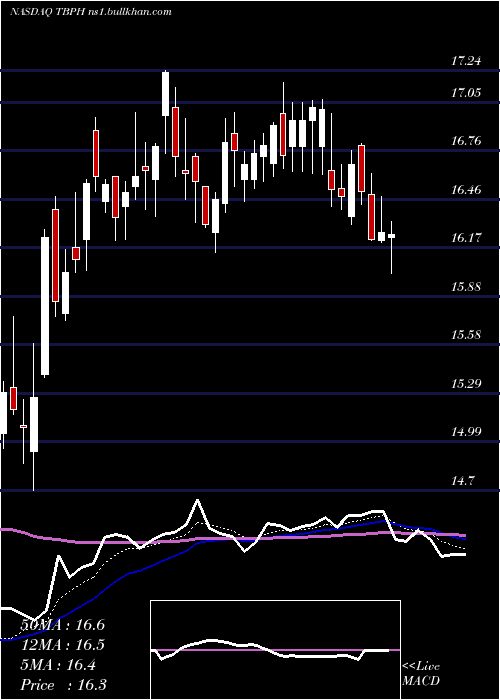500x700 pixels.
Task: Click the '<<Live MACD' label
Action: coord(421,674)
